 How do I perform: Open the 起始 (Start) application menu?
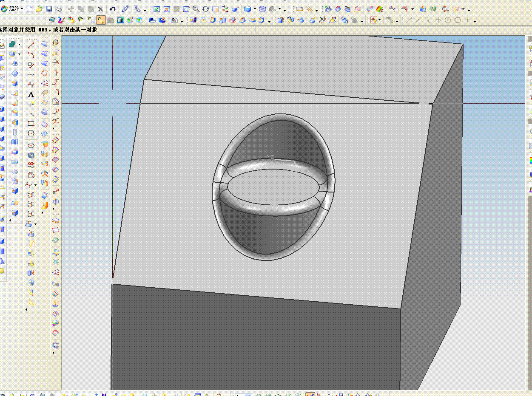click(12, 8)
